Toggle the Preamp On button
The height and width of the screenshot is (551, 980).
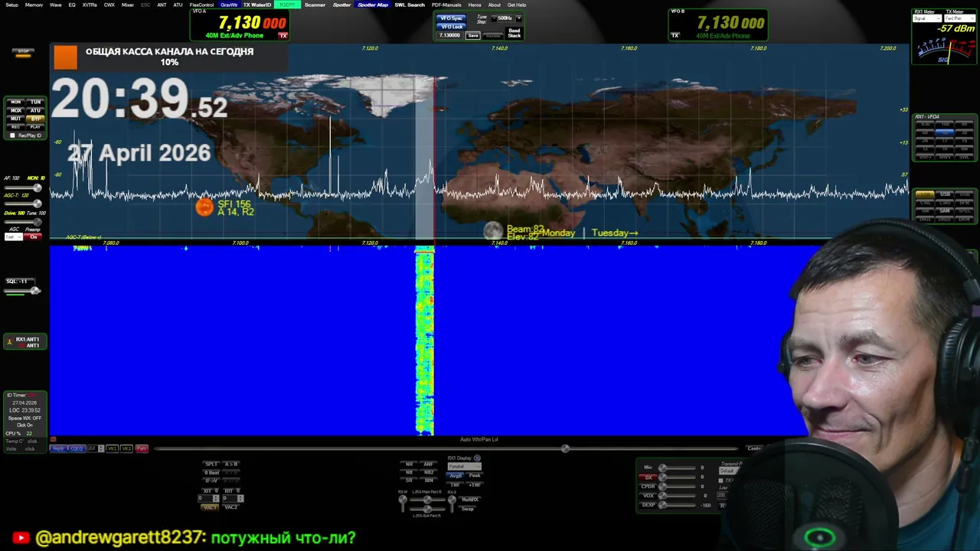click(x=33, y=236)
